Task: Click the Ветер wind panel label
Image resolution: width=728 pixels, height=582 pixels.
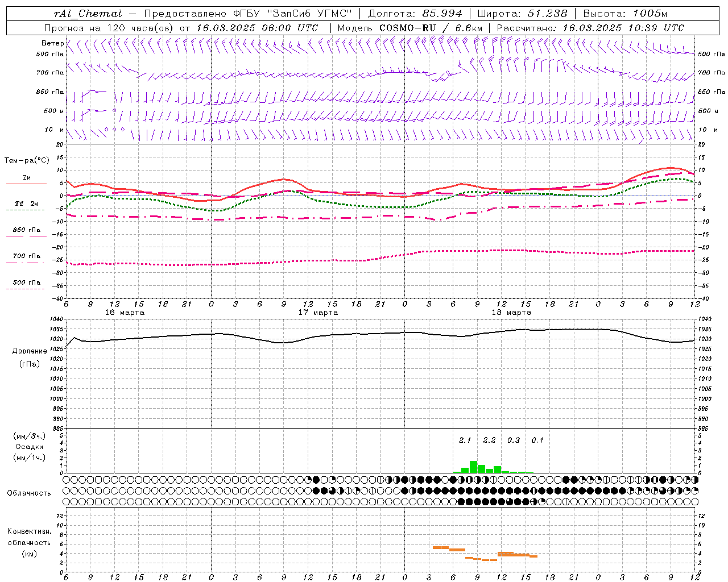Action: [52, 43]
